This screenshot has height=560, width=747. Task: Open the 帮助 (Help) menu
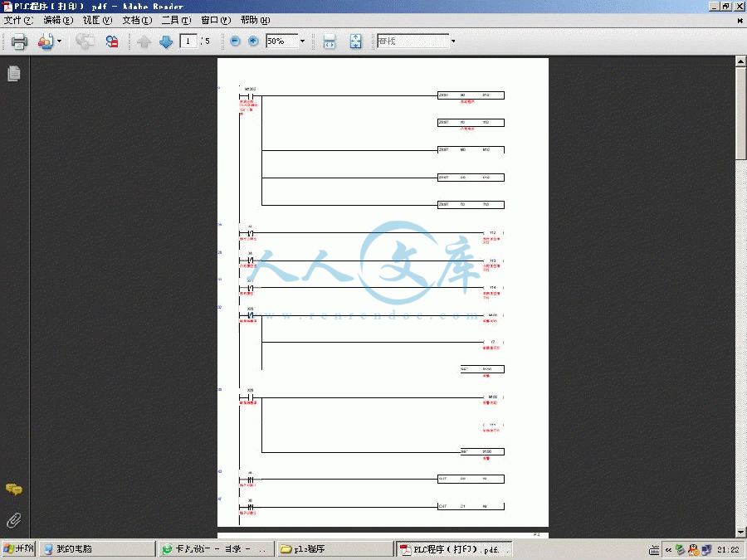tap(256, 20)
